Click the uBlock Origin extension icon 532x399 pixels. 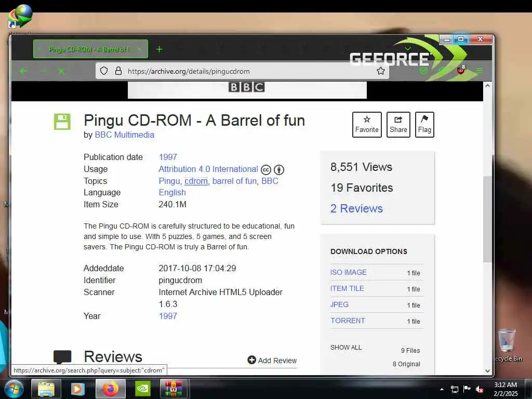(x=461, y=70)
